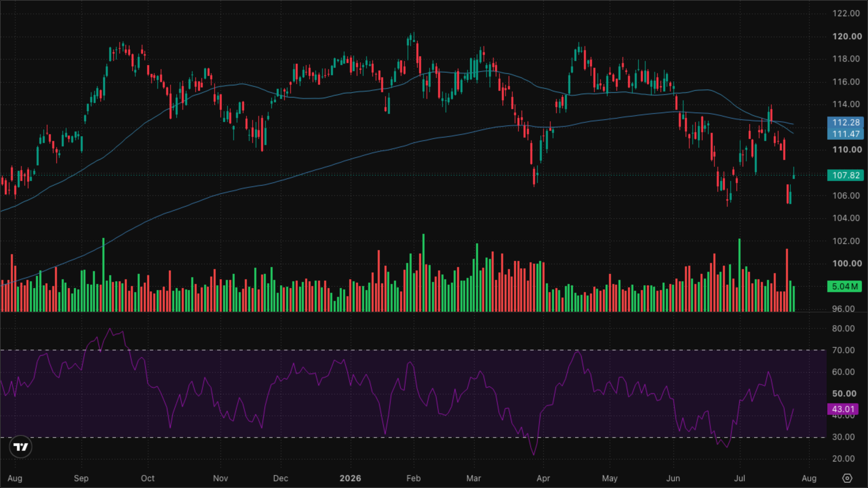Click the 70.00 RSI overbought level label
The image size is (868, 488).
pyautogui.click(x=844, y=350)
